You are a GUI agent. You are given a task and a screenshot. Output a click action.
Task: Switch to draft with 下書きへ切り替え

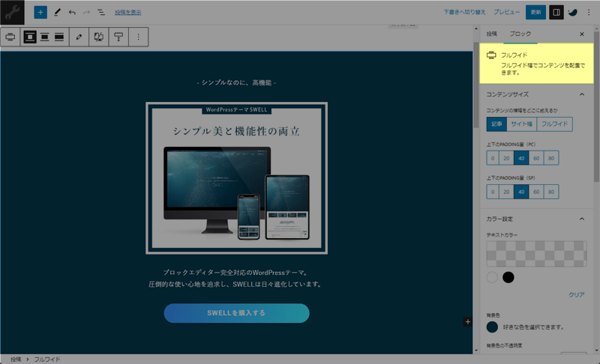click(464, 12)
